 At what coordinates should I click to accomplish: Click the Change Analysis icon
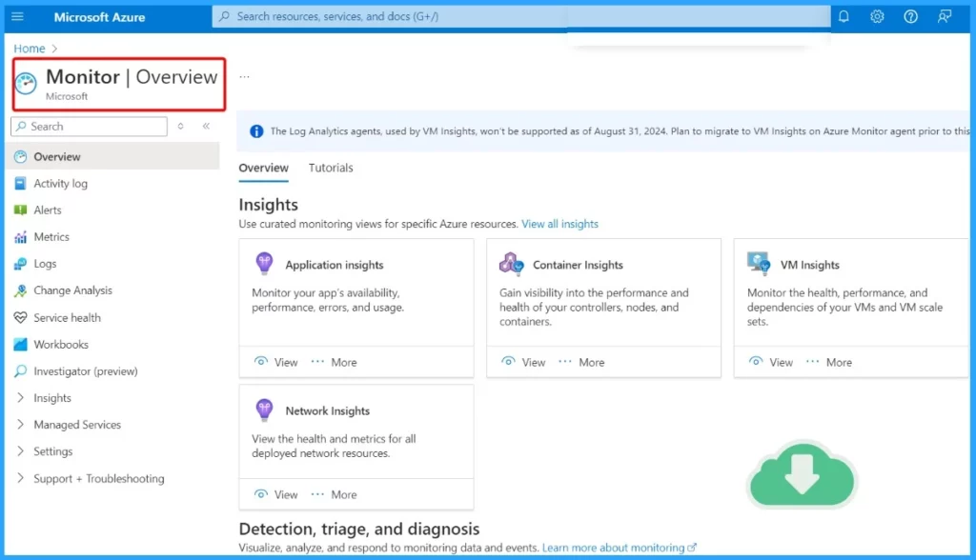pos(21,290)
